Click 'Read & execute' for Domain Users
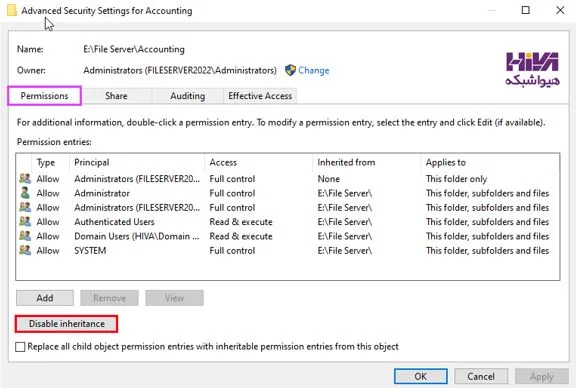The image size is (576, 388). (241, 236)
